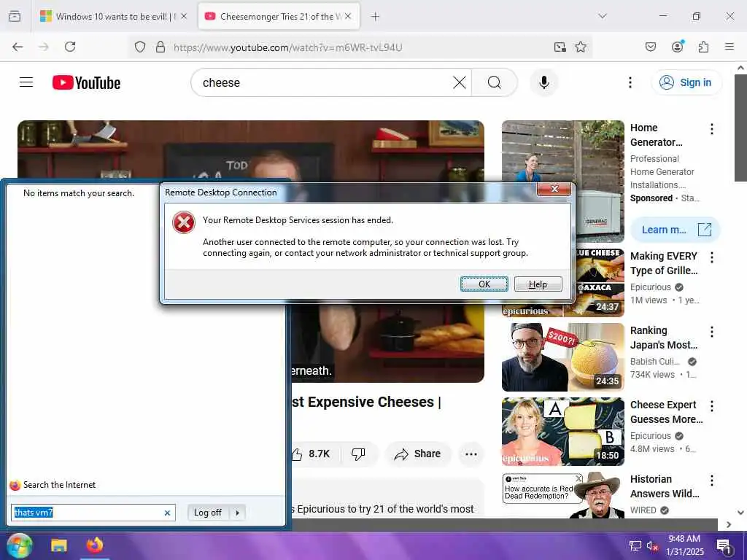Open options for Grilled cheese video
Viewport: 747px width, 560px height.
tap(712, 257)
